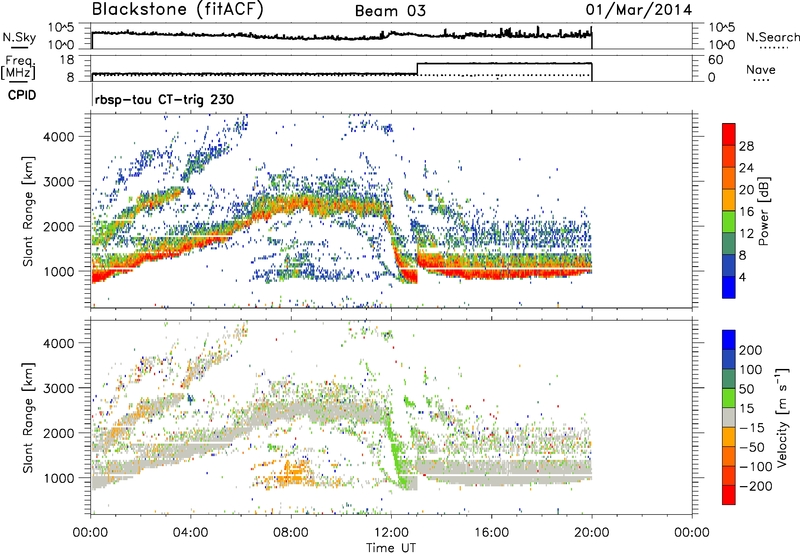Click the "16:00" time axis tick label
The image size is (800, 554).
pos(491,533)
